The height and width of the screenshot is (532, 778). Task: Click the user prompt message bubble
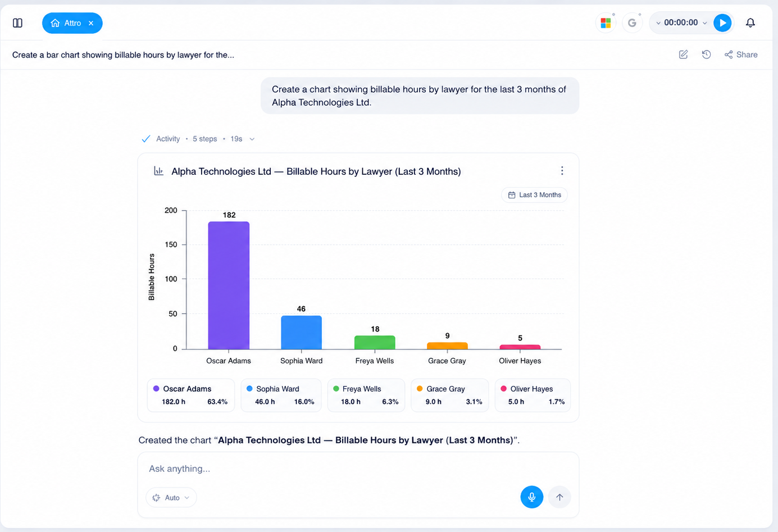pos(420,96)
